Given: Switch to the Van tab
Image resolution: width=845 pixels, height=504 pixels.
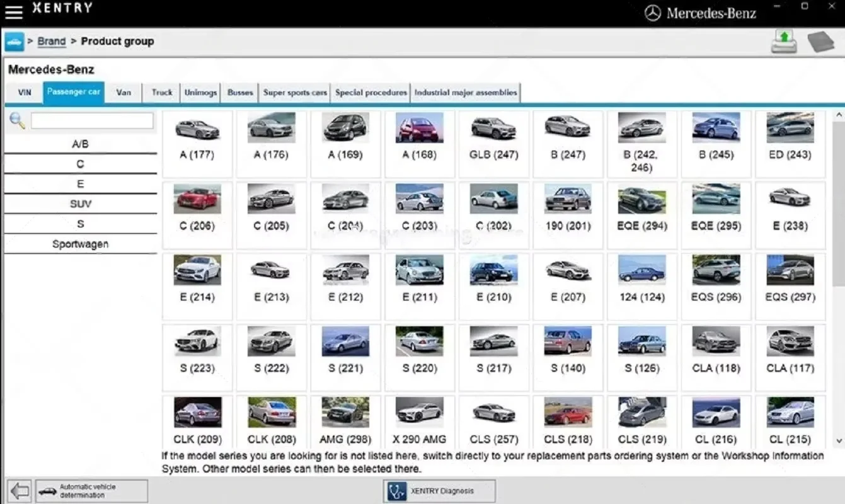Looking at the screenshot, I should tap(124, 93).
